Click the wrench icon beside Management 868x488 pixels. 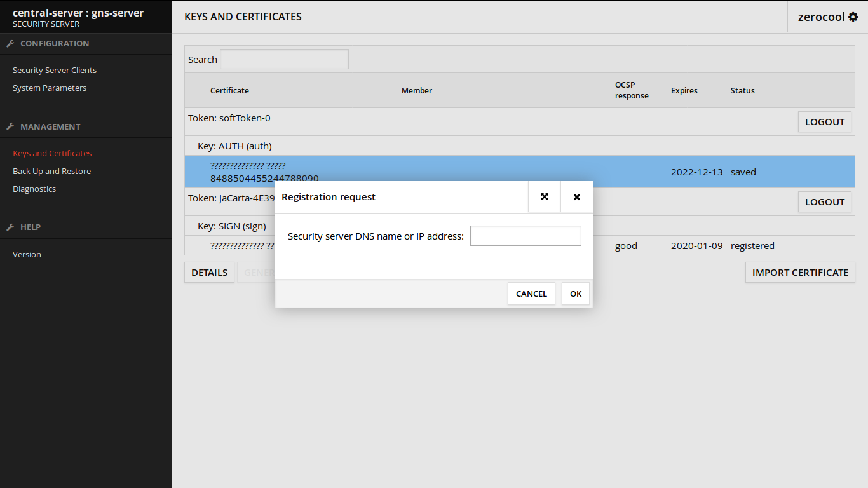coord(10,126)
